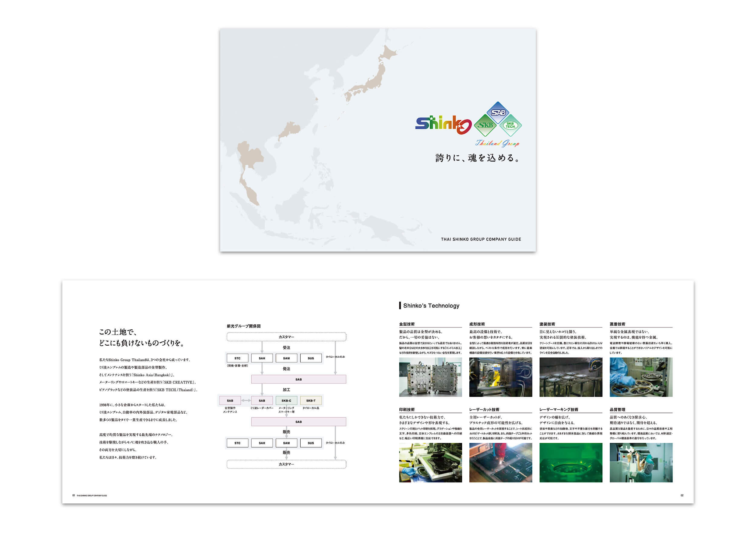Click the 印刷技術 heading
Image resolution: width=756 pixels, height=534 pixels.
407,409
